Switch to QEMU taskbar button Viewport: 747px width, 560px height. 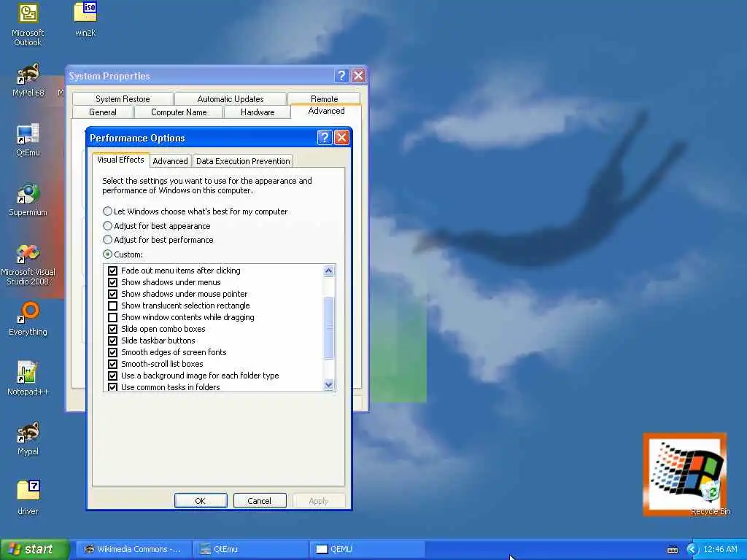367,549
